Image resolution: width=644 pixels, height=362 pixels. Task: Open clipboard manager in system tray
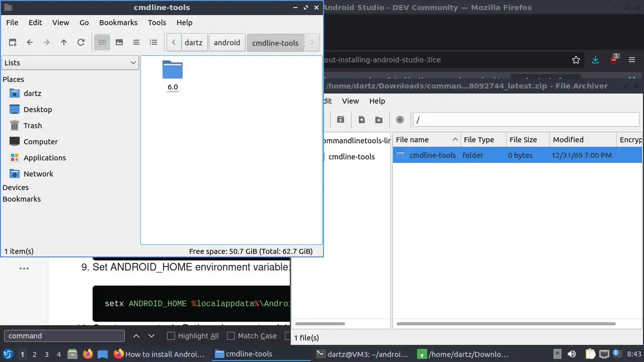pos(590,354)
